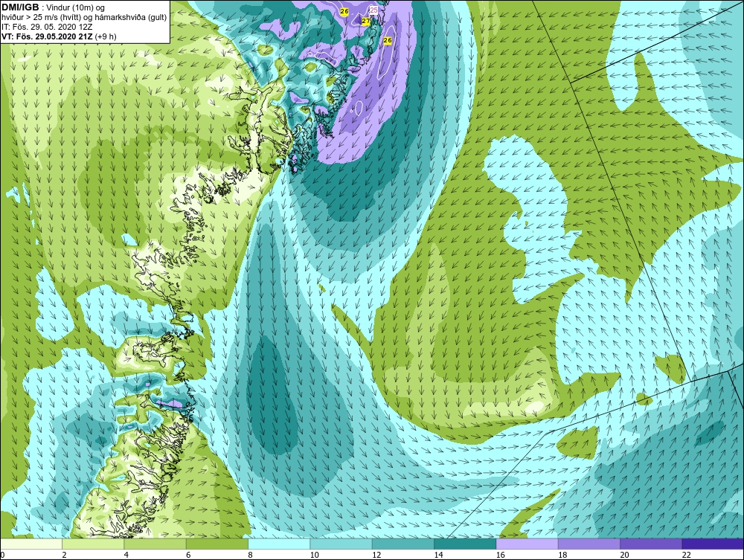Select the 20–22 m/s violet legend swatch
Viewport: 744px width, 560px height.
(651, 544)
